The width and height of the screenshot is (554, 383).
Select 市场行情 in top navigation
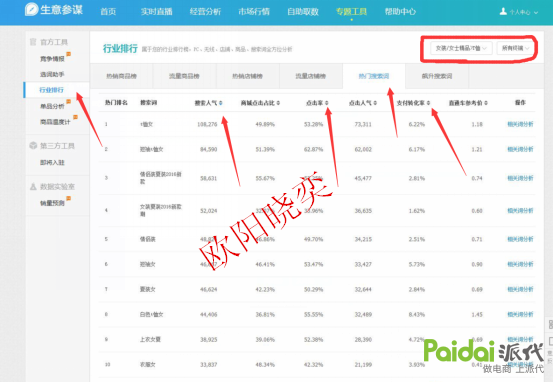[254, 12]
